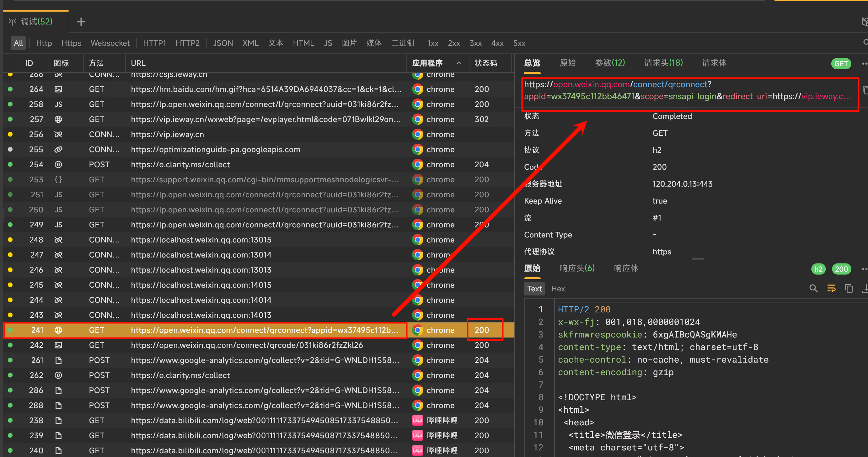This screenshot has height=457, width=868.
Task: Open the more options menu next to GET badge
Action: [x=865, y=63]
